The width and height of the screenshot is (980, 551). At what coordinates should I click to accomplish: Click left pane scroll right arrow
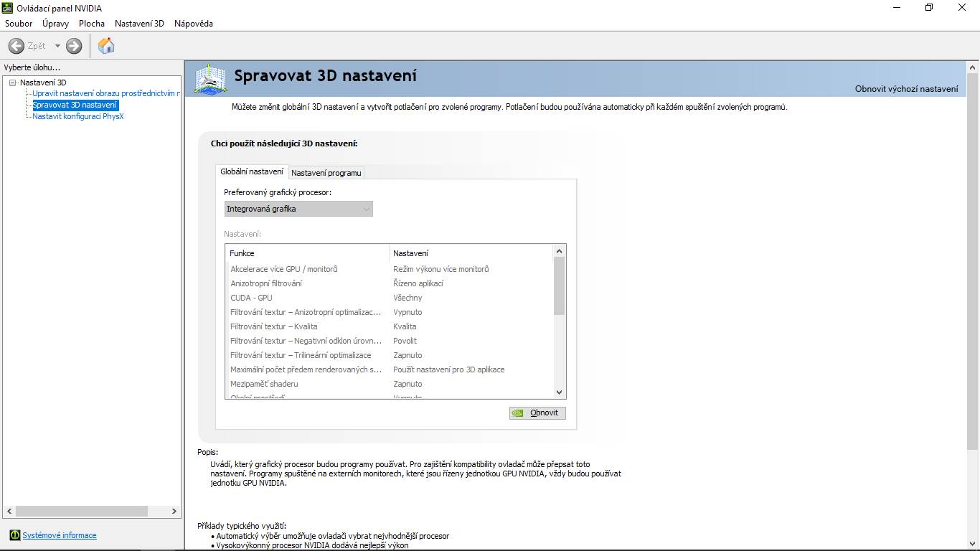[x=174, y=512]
